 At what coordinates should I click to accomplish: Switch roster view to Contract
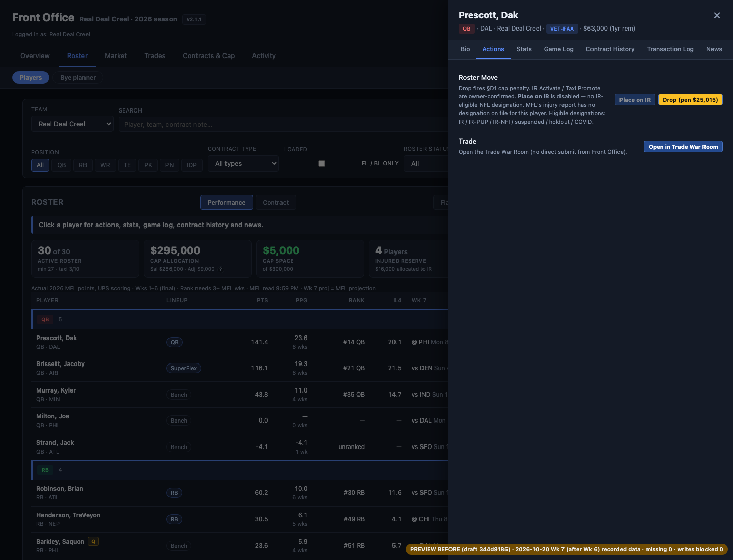coord(276,203)
